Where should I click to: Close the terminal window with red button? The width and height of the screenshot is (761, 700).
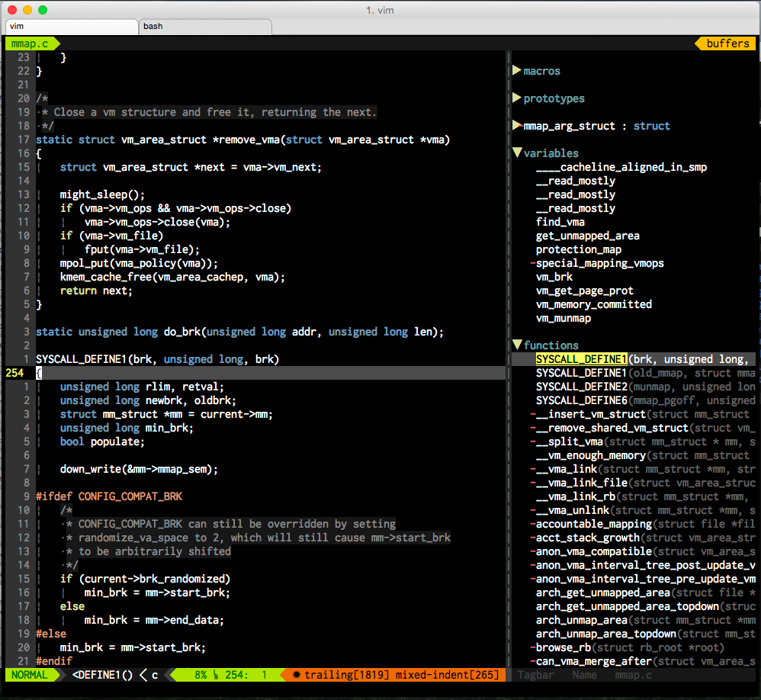point(13,10)
